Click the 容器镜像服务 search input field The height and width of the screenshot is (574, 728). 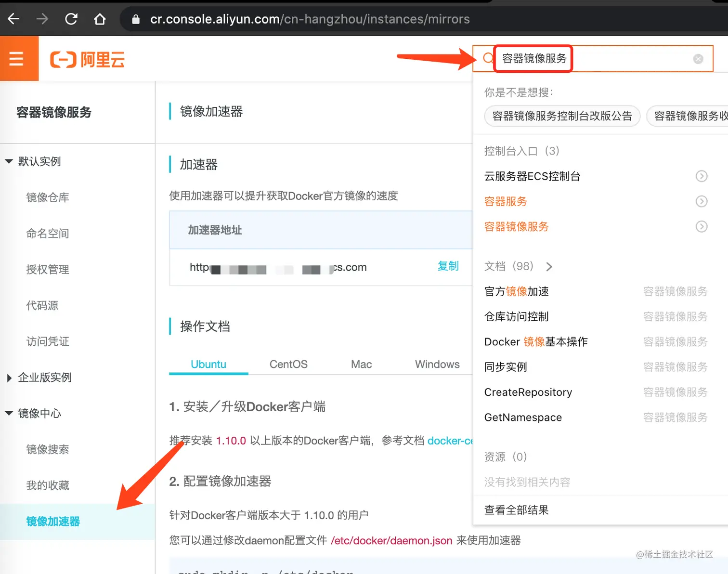[x=592, y=59]
